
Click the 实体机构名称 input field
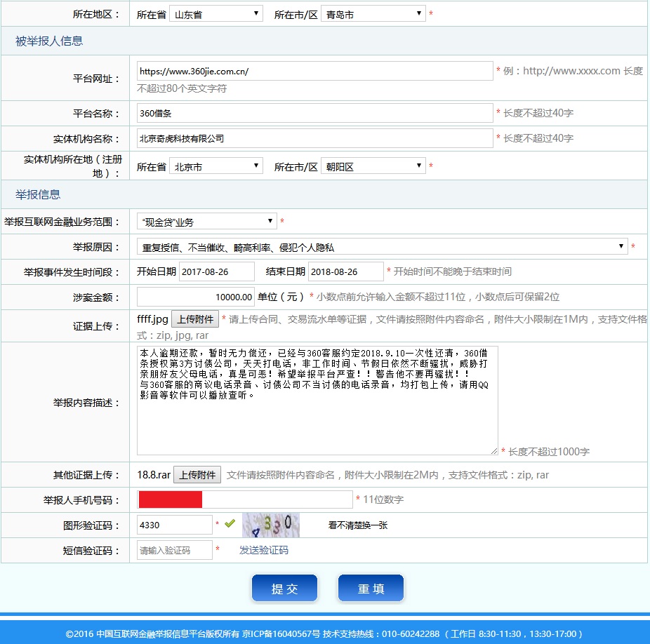(x=314, y=138)
